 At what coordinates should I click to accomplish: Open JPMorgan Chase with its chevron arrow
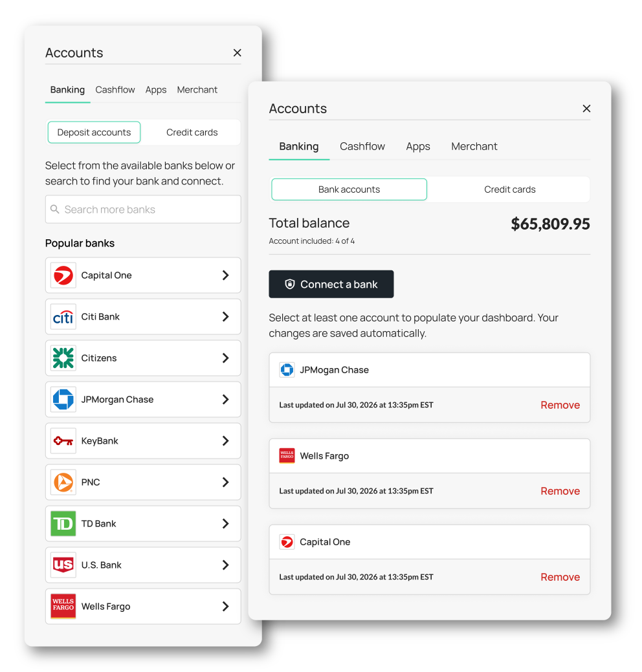point(226,400)
